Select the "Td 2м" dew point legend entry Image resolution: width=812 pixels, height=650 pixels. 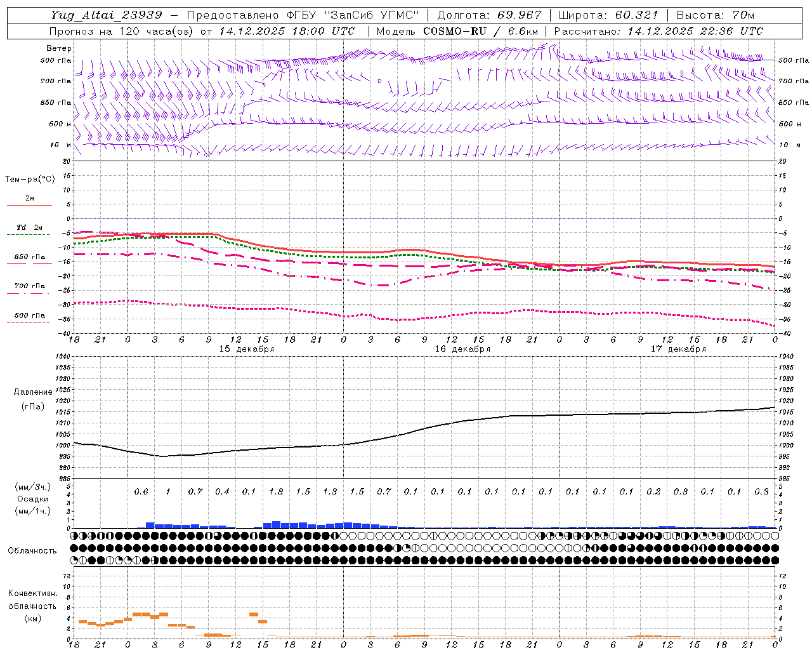tap(29, 227)
